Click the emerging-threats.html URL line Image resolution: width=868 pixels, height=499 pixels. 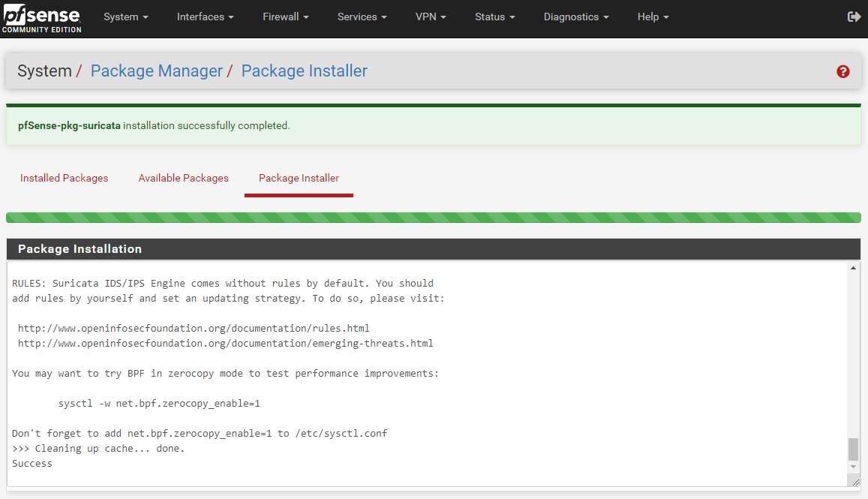click(225, 344)
